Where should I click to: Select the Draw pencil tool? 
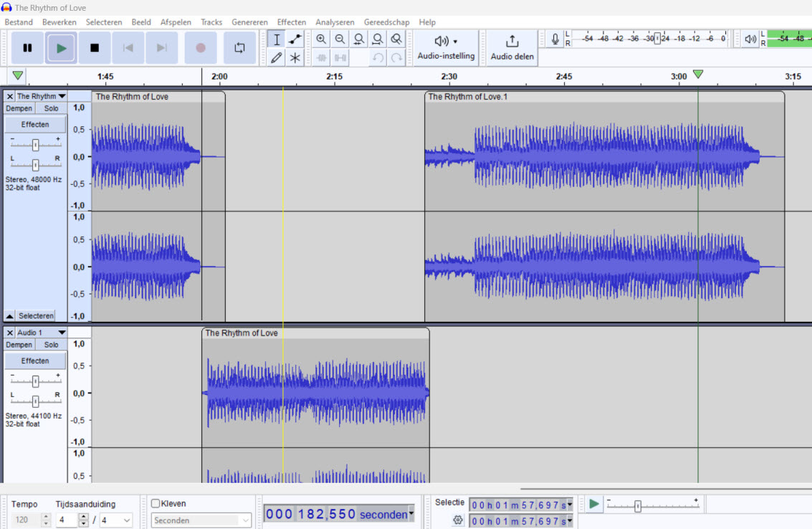coord(277,58)
